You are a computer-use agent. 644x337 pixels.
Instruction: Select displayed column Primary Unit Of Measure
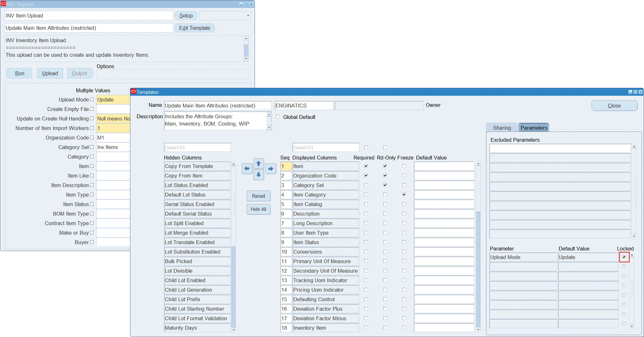tap(326, 261)
